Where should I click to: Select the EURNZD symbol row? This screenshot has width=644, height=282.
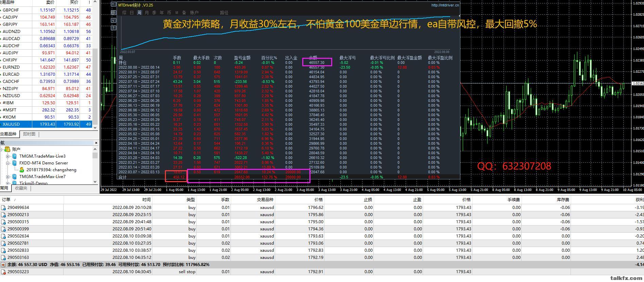click(x=46, y=67)
